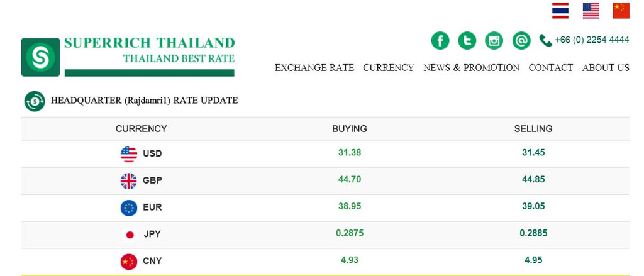The height and width of the screenshot is (276, 644).
Task: Click the rate update dollar icon
Action: tap(35, 101)
